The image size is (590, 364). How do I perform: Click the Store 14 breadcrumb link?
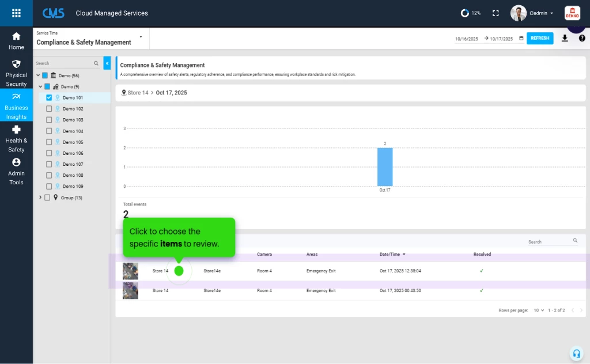(138, 92)
